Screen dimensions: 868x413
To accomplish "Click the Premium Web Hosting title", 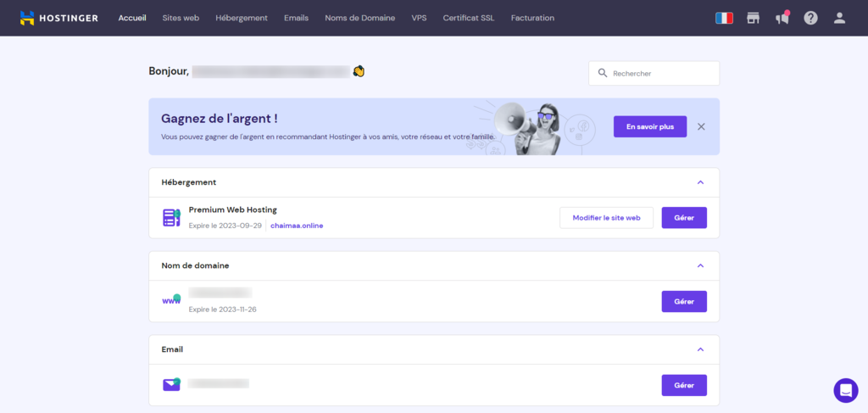I will pyautogui.click(x=232, y=209).
